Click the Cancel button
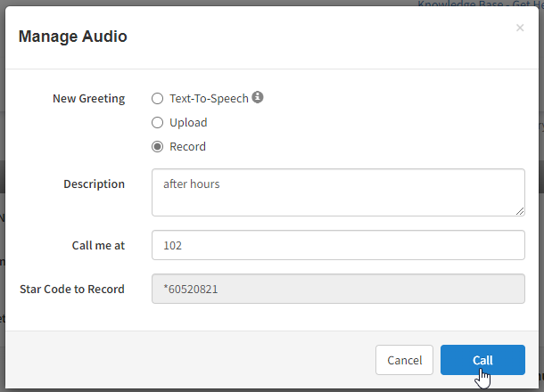The image size is (544, 392). [x=404, y=360]
